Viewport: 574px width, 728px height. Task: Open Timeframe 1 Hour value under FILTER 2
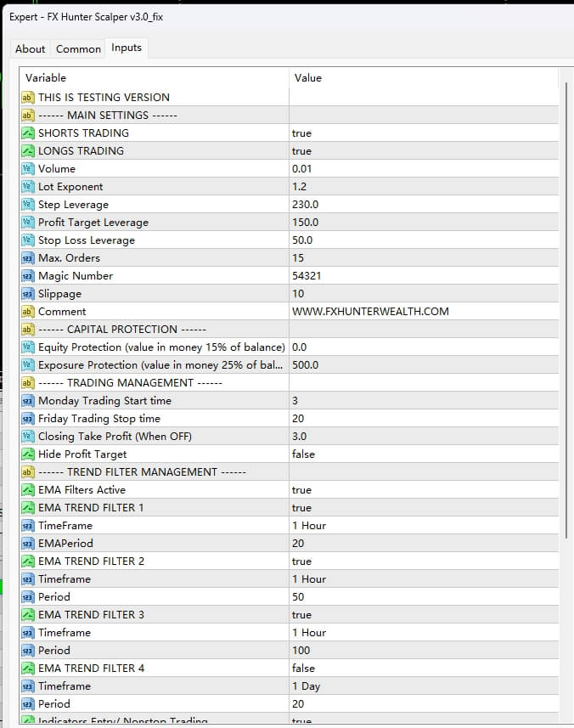point(423,579)
